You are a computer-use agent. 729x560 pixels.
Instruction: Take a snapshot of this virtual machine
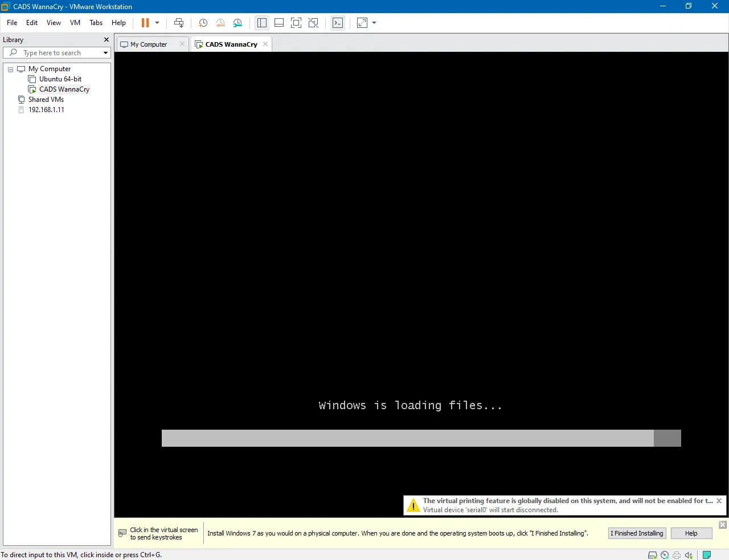(x=203, y=23)
